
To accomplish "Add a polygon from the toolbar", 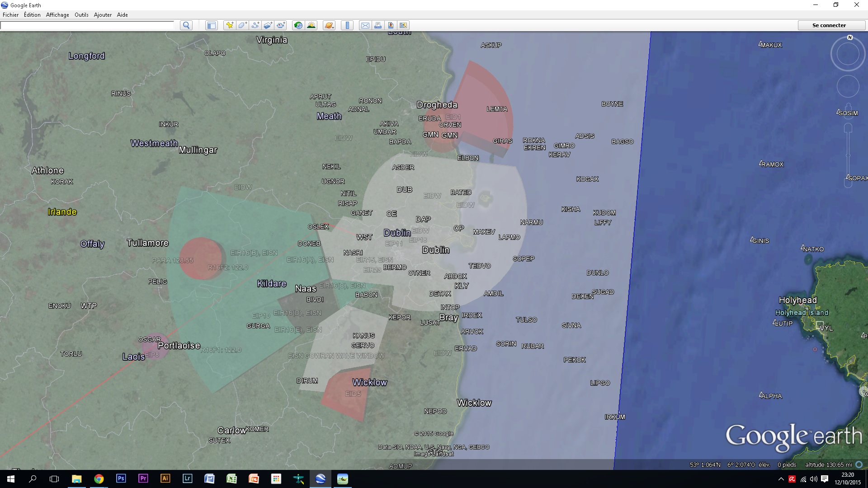I will [242, 25].
